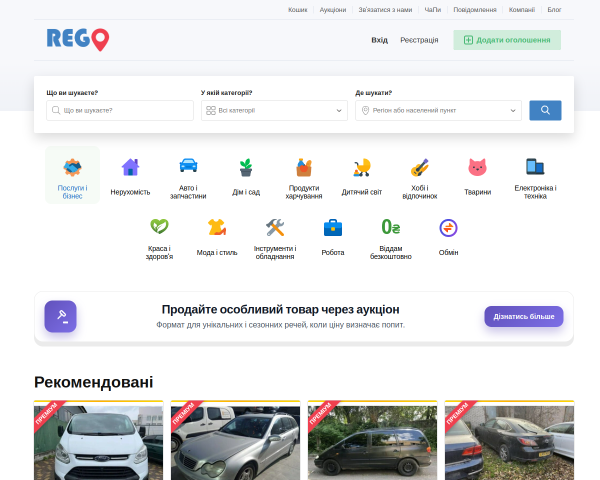Open the dark Mazda sedan listing photo
Screen dimensions: 600x480
tap(510, 442)
